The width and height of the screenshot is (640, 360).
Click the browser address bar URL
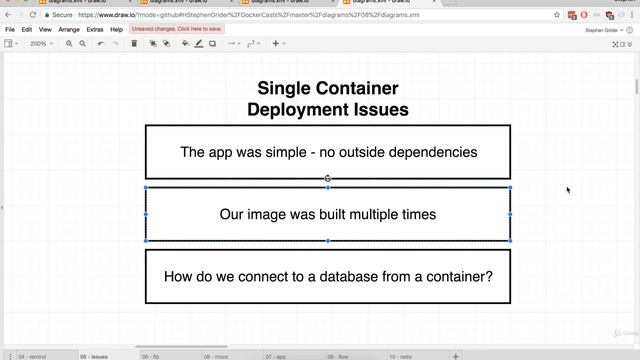pyautogui.click(x=248, y=15)
